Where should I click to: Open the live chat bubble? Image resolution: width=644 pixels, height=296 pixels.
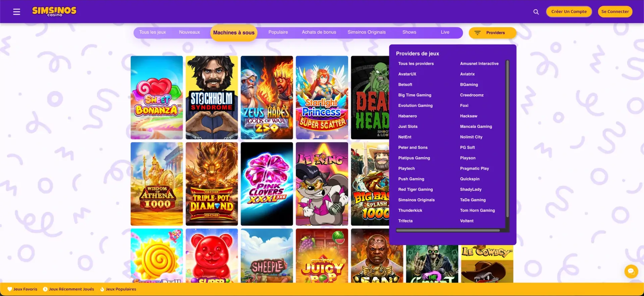[x=631, y=271]
